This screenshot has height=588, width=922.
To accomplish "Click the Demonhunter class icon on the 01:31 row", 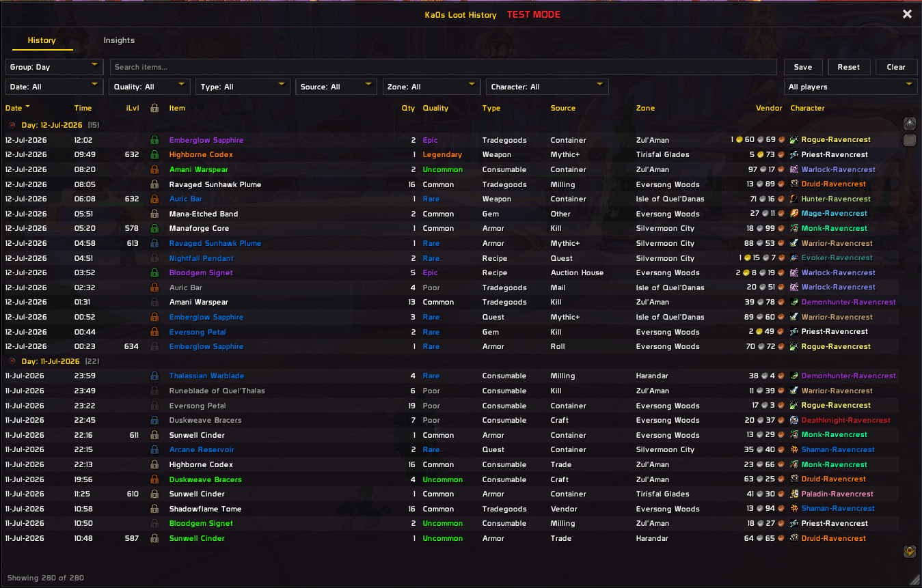I will [794, 302].
